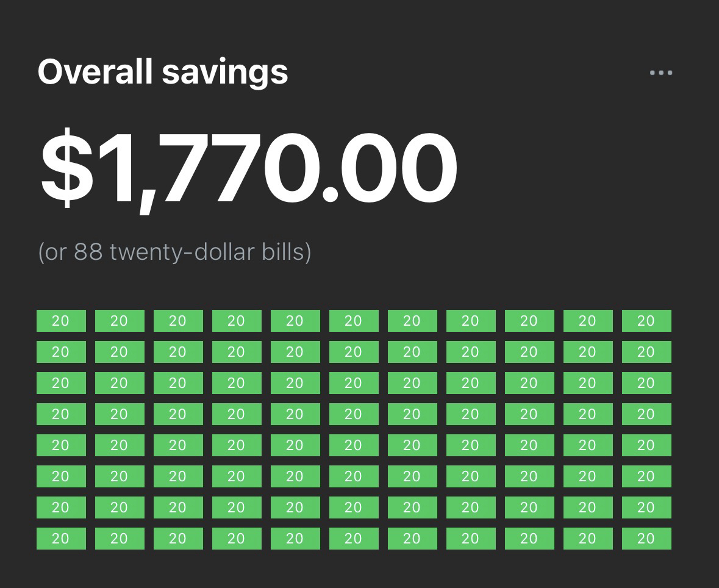Image resolution: width=719 pixels, height=588 pixels.
Task: Click the last bill in the fifth row
Action: [646, 445]
